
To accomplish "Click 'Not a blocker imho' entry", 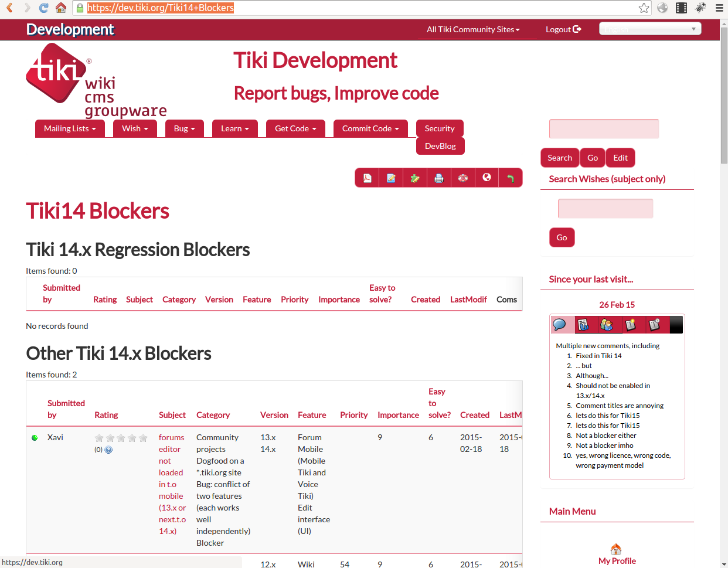I will click(x=604, y=445).
